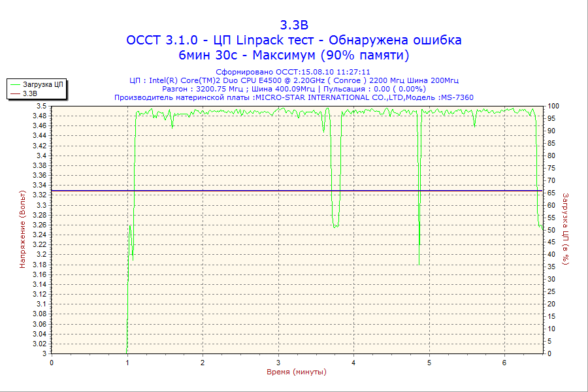Screen dimensions: 588x392
Task: Click the 3.1 value on the voltage axis
Action: tap(42, 304)
